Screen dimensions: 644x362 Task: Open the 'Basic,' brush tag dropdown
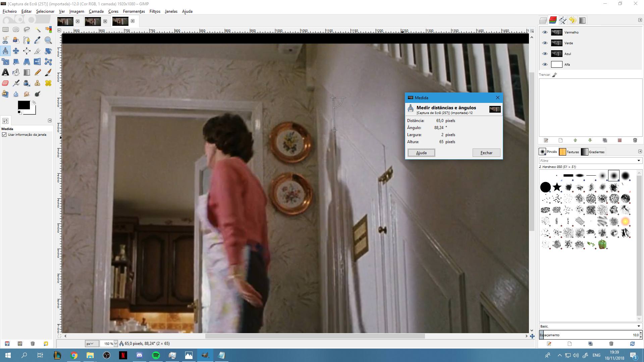click(x=639, y=326)
